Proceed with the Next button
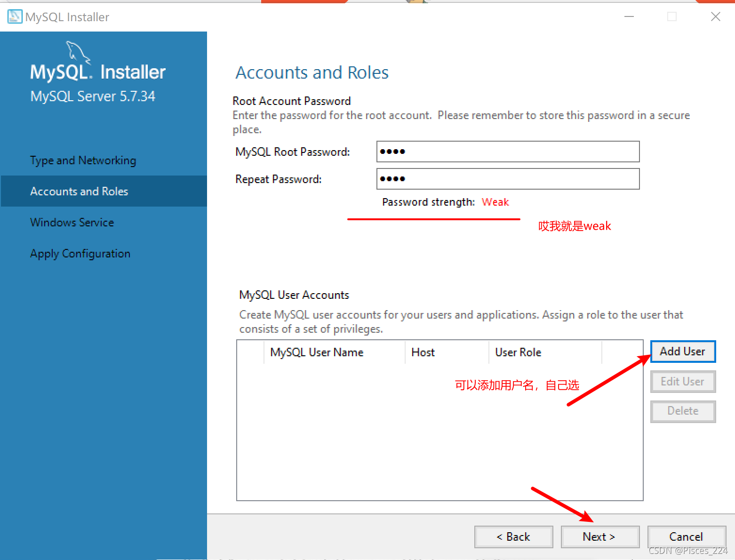This screenshot has width=735, height=560. 600,537
